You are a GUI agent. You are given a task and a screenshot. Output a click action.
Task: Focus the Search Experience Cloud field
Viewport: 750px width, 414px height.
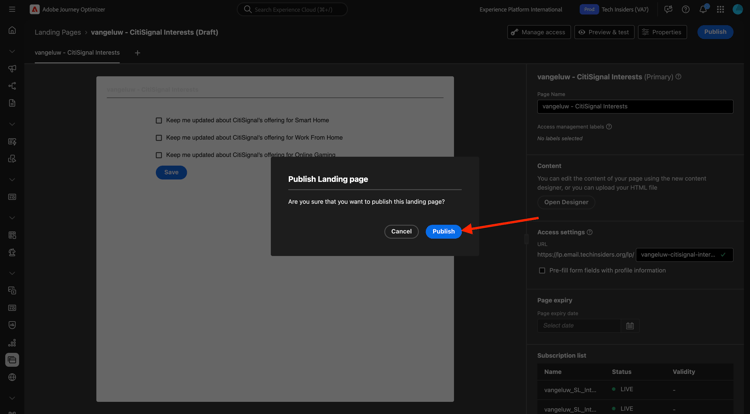(x=292, y=9)
